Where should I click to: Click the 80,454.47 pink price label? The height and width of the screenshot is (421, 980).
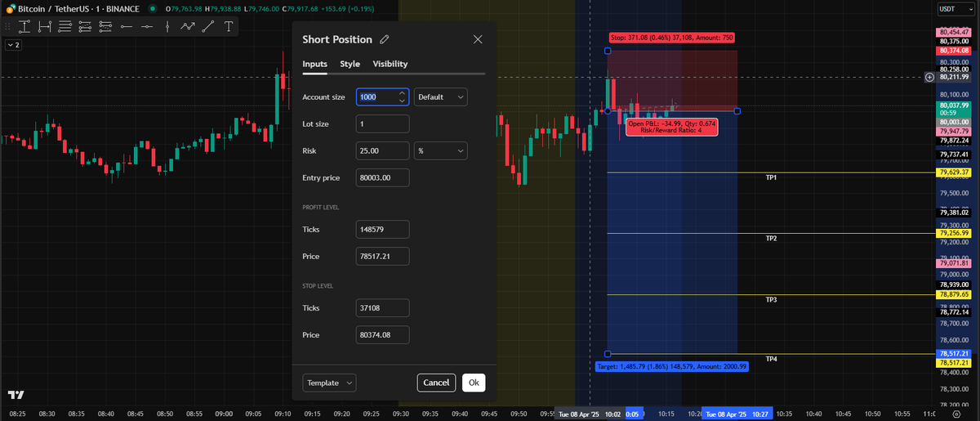click(x=954, y=33)
